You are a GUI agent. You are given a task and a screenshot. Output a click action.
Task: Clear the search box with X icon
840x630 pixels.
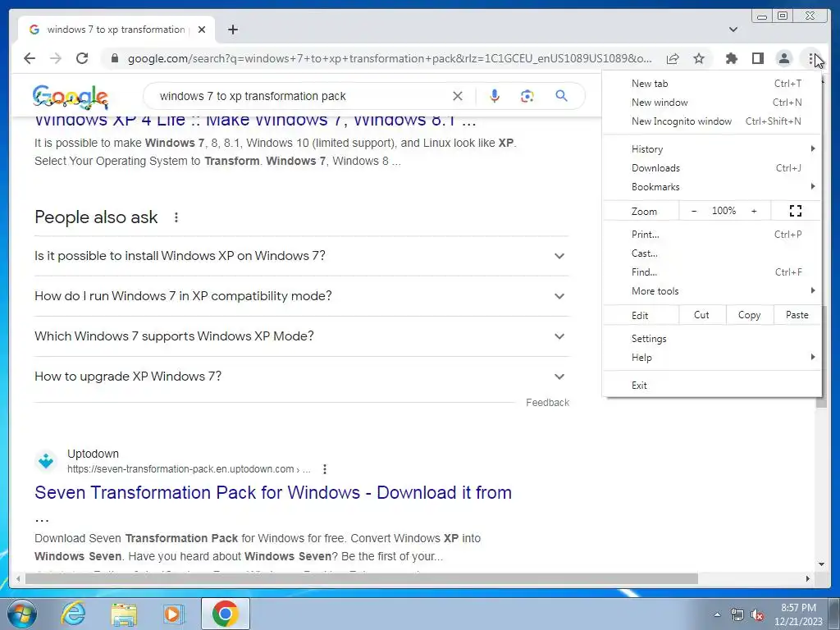click(x=458, y=96)
